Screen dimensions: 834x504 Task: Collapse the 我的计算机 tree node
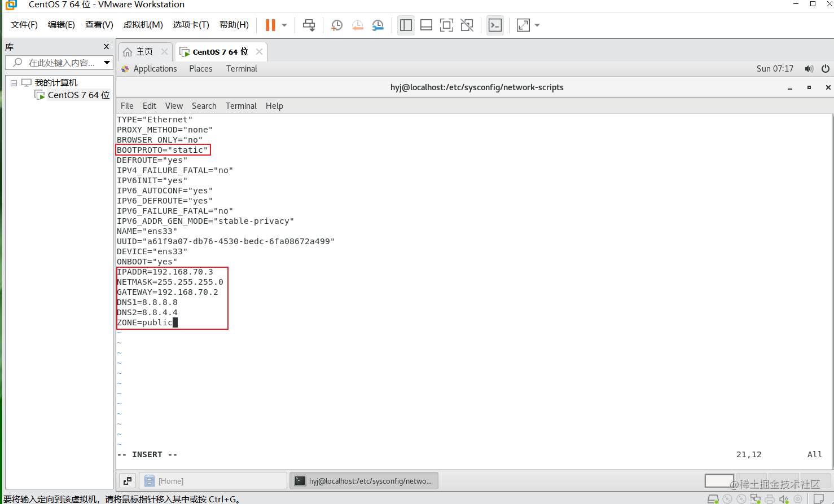pos(14,83)
